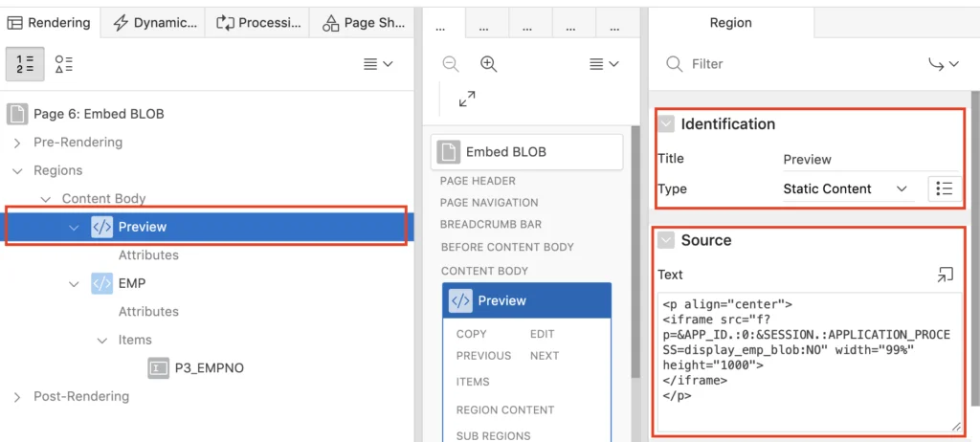Open the Rendering tab
980x442 pixels.
(49, 23)
